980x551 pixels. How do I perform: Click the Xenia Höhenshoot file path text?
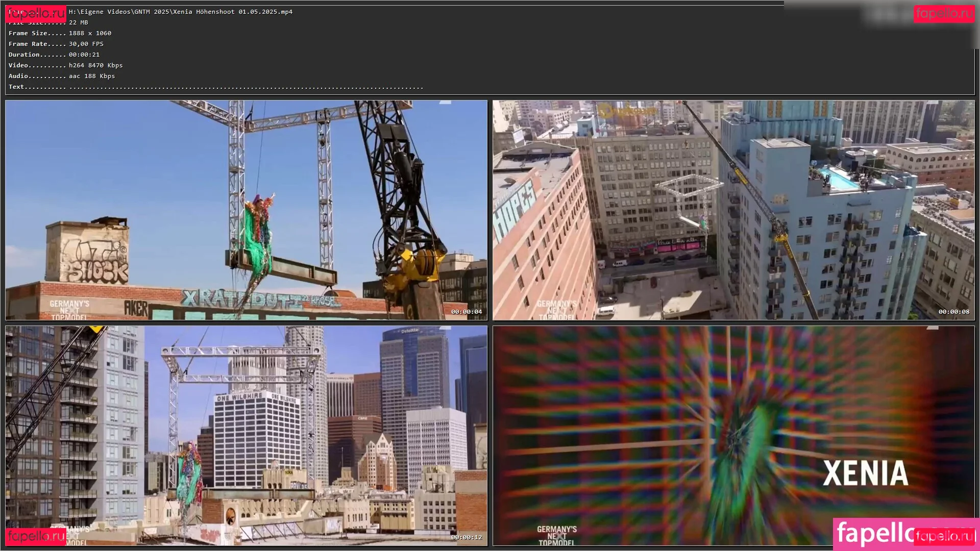point(181,12)
